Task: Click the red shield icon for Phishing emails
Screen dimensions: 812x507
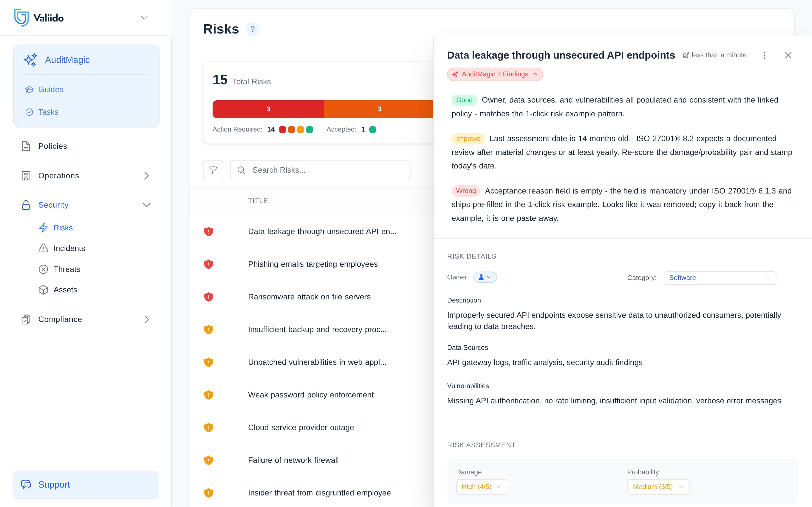Action: (209, 264)
